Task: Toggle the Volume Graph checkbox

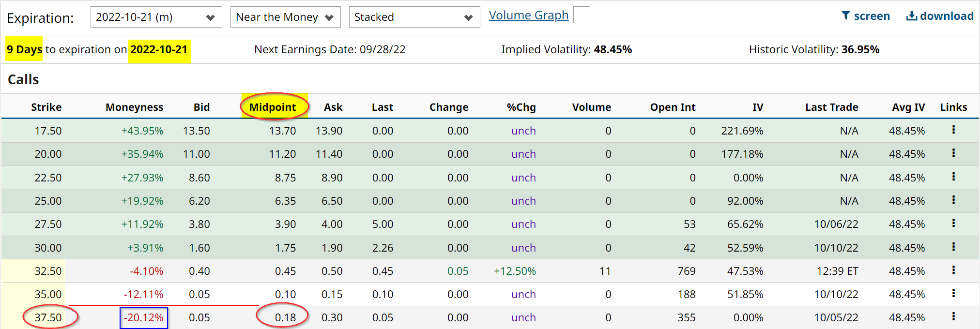Action: [582, 15]
